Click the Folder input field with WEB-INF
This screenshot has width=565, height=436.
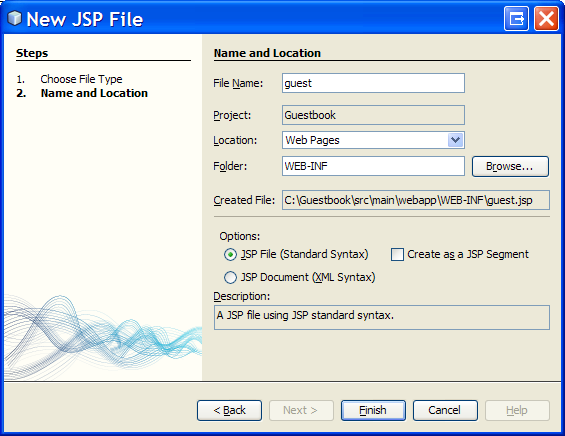click(x=373, y=166)
